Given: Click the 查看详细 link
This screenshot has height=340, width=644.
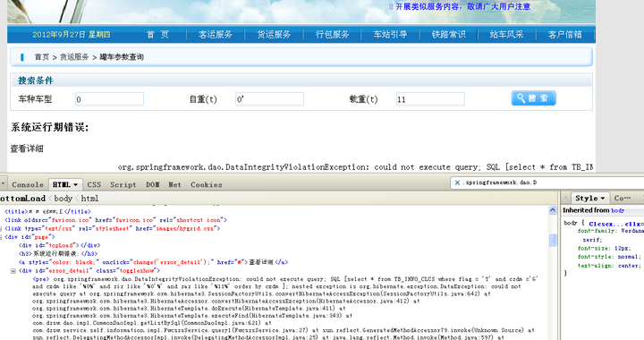Looking at the screenshot, I should (27, 149).
